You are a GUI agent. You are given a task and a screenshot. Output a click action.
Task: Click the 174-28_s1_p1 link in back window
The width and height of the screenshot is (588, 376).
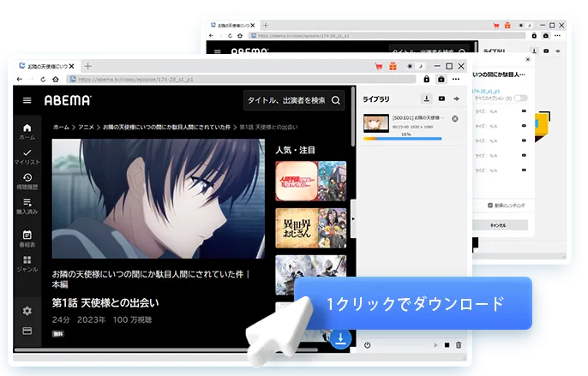pyautogui.click(x=486, y=91)
